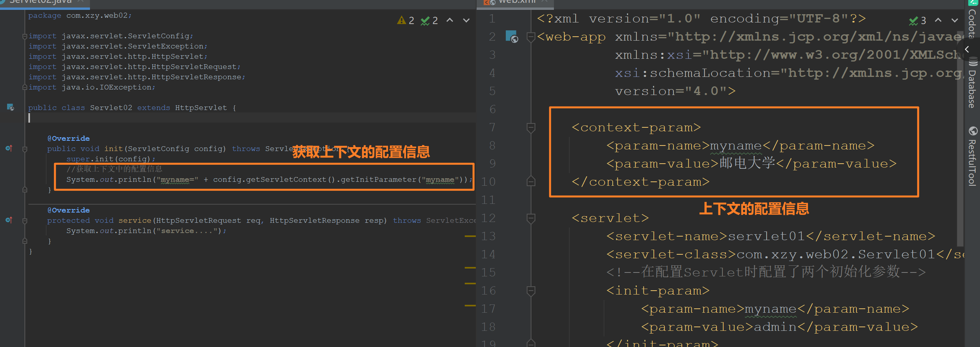
Task: Open the Codota tool window
Action: 973,19
